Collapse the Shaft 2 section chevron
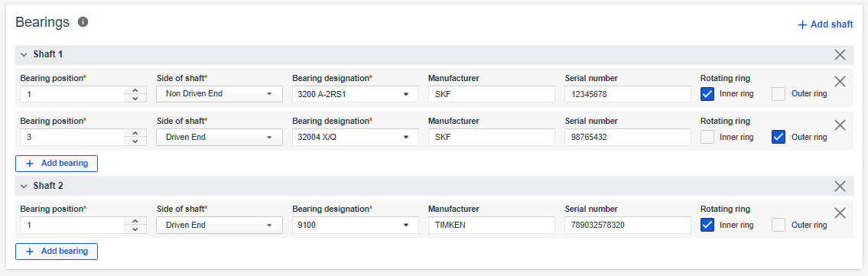 tap(24, 186)
